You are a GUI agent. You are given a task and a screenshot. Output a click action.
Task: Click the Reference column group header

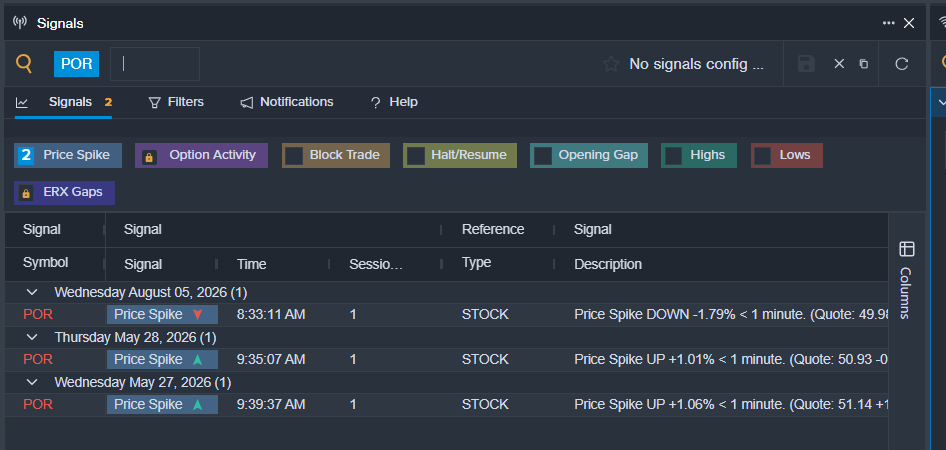(x=493, y=229)
